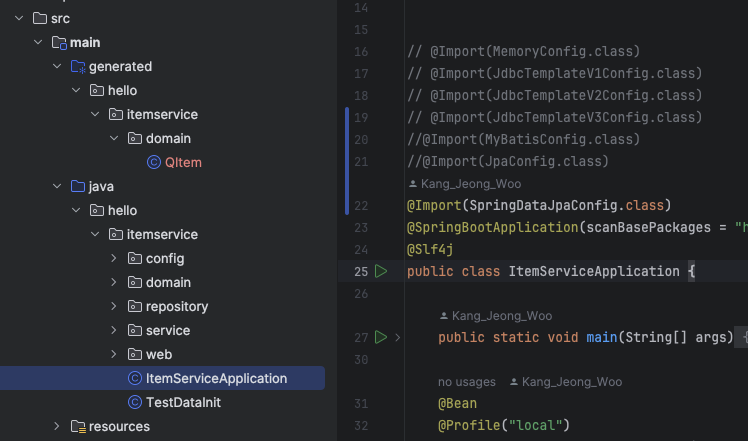Click line number 22 in gutter
This screenshot has width=748, height=441.
pos(361,206)
